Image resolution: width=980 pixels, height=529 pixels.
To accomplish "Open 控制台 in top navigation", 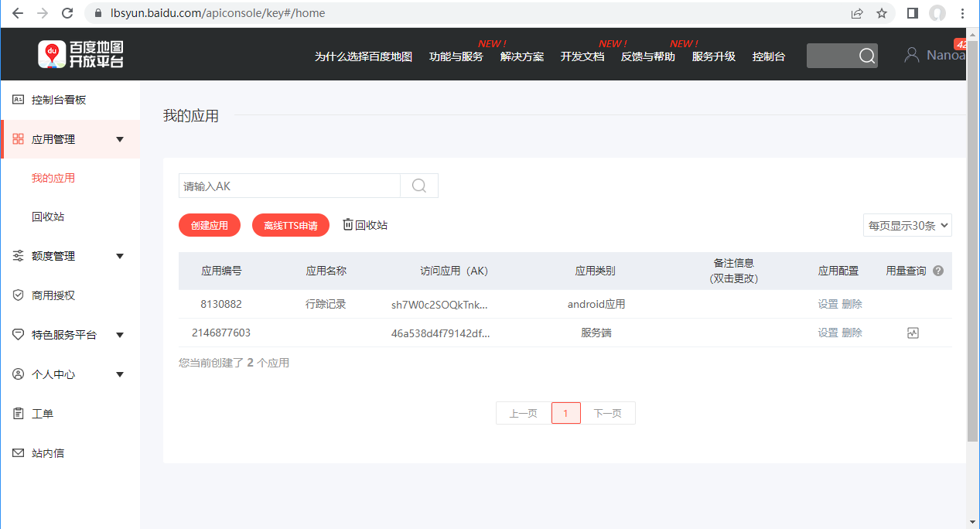I will click(769, 56).
